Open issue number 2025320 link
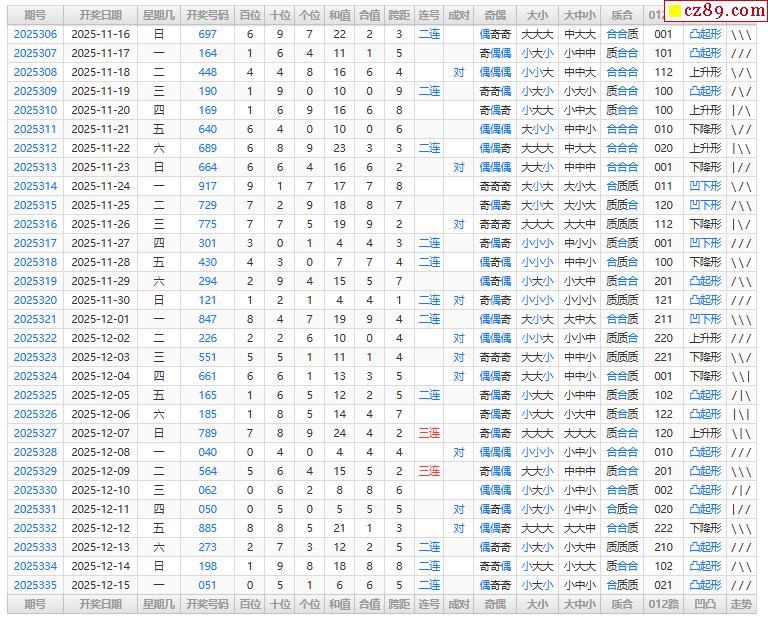This screenshot has width=768, height=617. pos(35,300)
